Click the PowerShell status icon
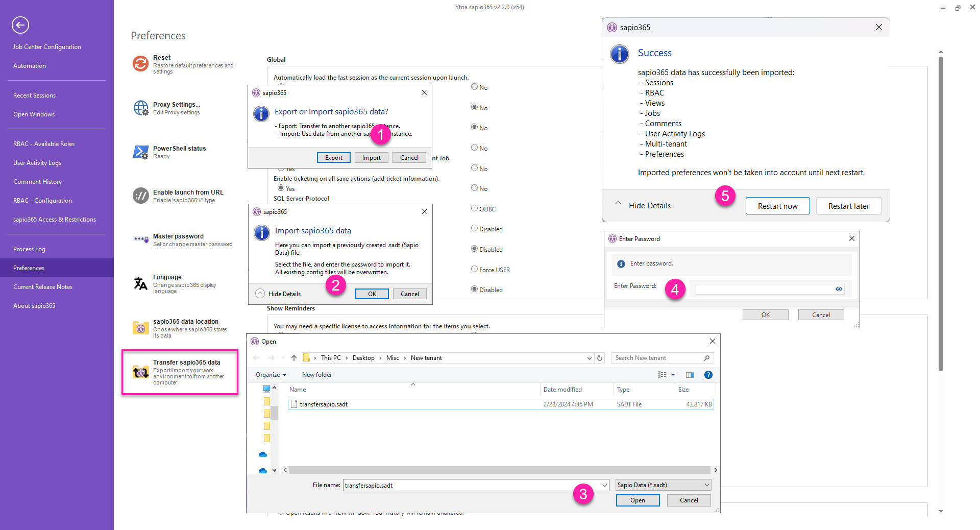980x530 pixels. pos(140,152)
